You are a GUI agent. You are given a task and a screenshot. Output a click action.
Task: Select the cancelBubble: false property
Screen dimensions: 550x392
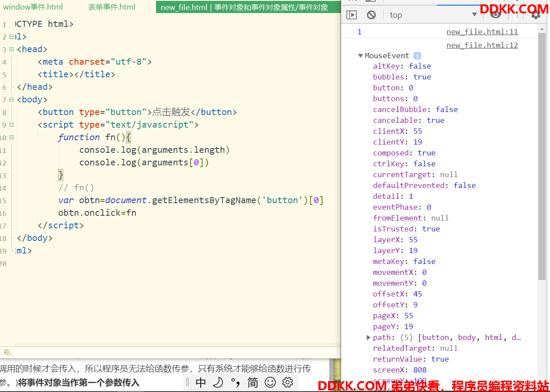point(415,109)
